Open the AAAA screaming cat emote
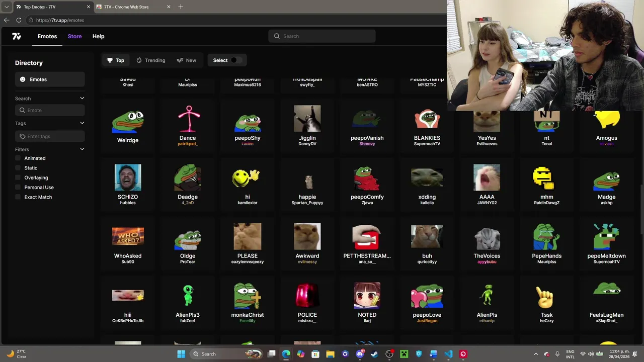This screenshot has height=362, width=644. [x=487, y=186]
